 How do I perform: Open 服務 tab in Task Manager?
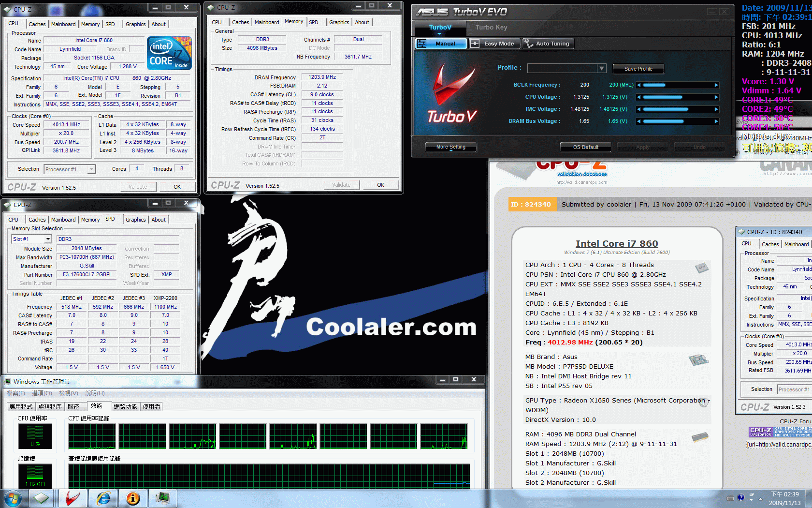point(73,407)
